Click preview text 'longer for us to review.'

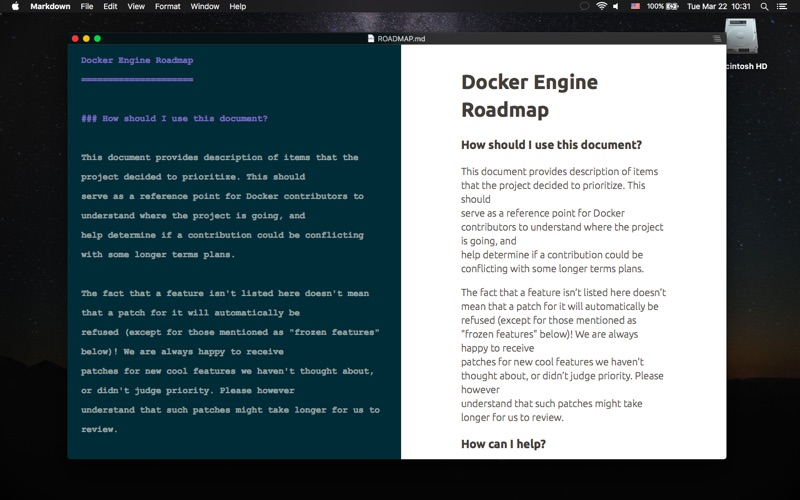pos(512,417)
